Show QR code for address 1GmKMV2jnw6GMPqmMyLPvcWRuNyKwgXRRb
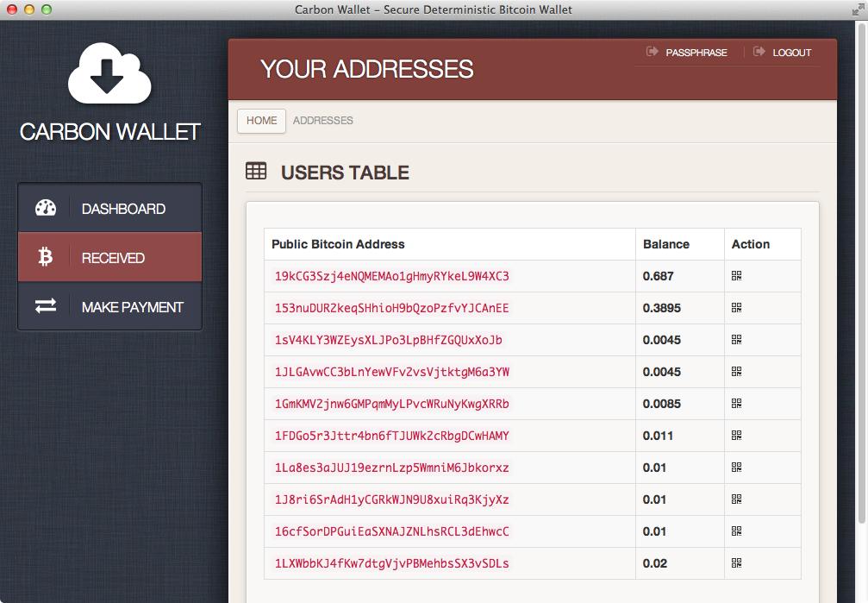The image size is (868, 603). click(x=736, y=404)
